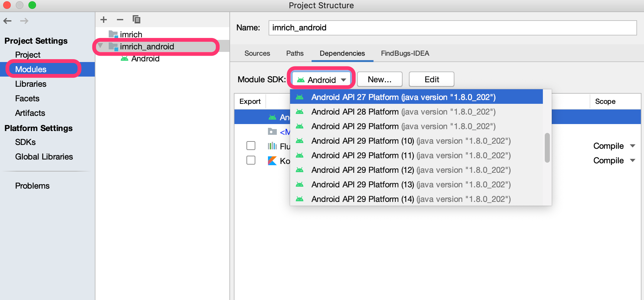Click the Module source folder icon
644x300 pixels.
pyautogui.click(x=272, y=132)
